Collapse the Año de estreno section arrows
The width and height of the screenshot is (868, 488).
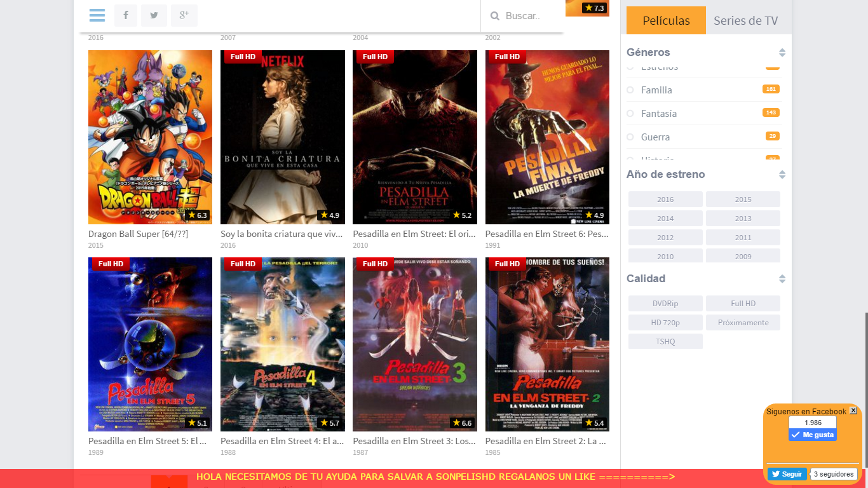(x=782, y=175)
